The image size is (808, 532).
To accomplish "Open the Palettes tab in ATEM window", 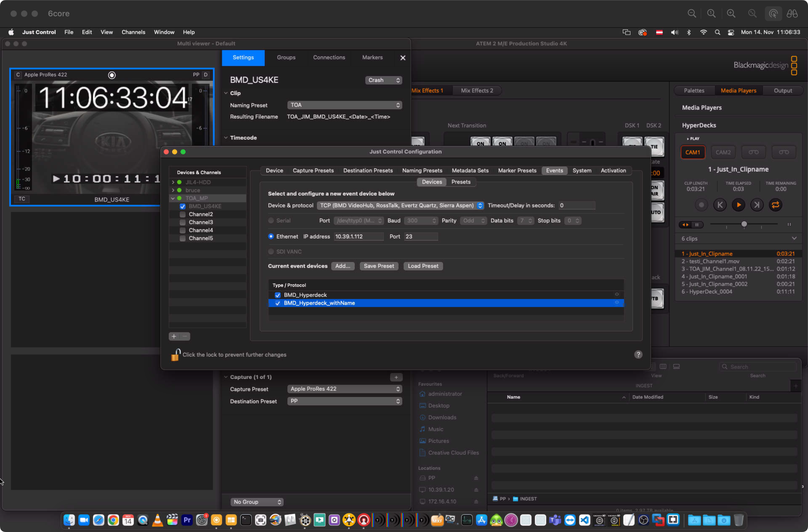I will (x=694, y=91).
